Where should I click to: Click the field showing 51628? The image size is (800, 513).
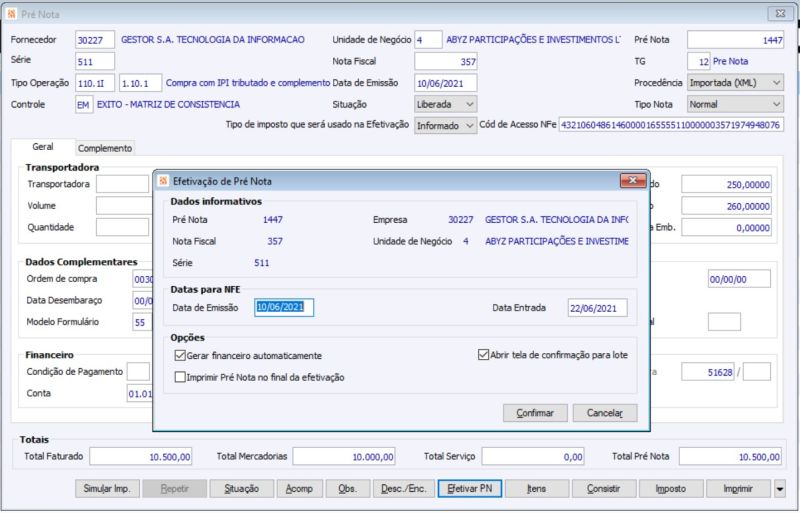708,372
